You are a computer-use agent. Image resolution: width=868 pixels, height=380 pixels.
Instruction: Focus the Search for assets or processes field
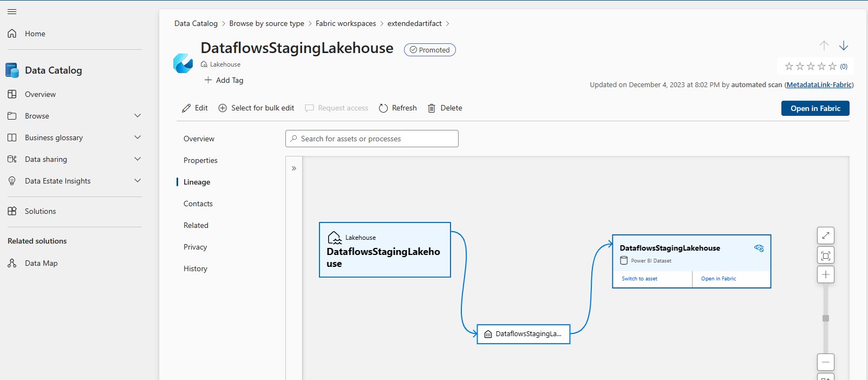[x=372, y=139]
